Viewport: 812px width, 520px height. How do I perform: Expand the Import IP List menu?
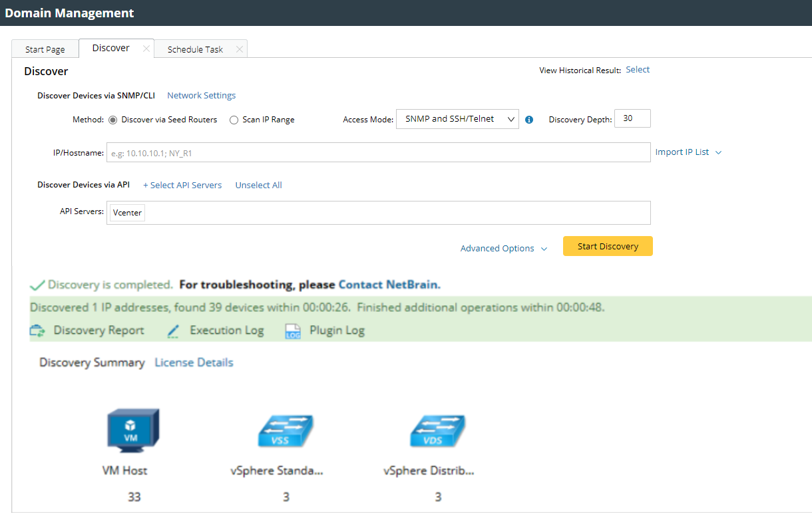688,152
